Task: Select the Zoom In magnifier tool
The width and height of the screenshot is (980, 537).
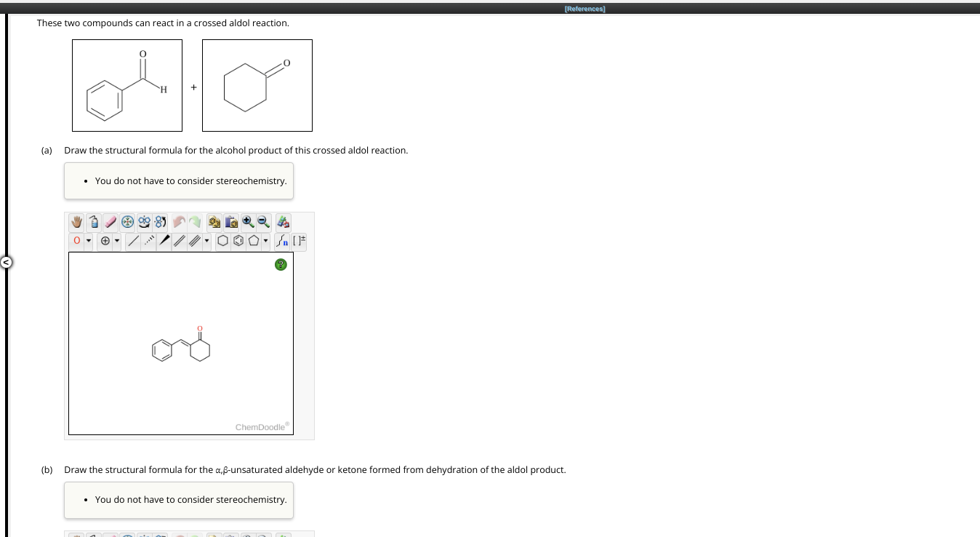Action: pyautogui.click(x=247, y=222)
